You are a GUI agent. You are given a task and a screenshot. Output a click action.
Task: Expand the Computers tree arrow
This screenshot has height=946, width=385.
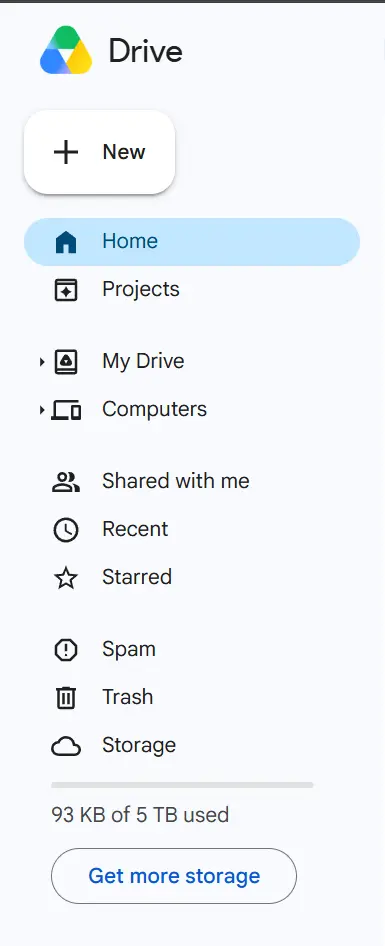tap(42, 410)
